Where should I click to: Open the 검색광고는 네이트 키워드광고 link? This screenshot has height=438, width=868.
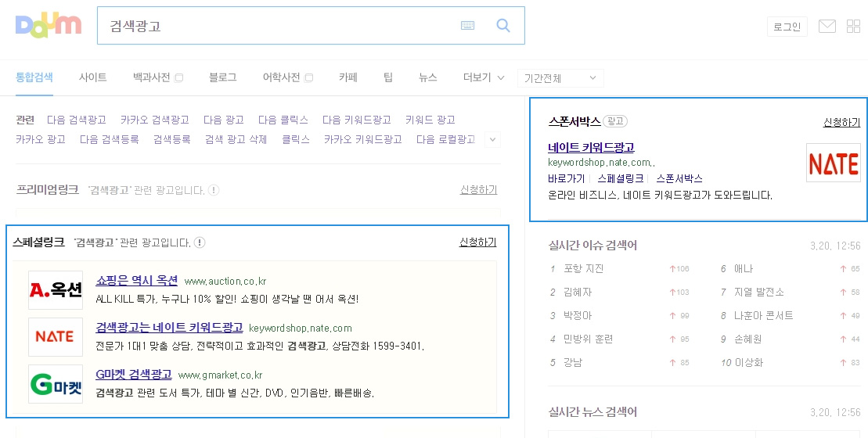pos(169,327)
